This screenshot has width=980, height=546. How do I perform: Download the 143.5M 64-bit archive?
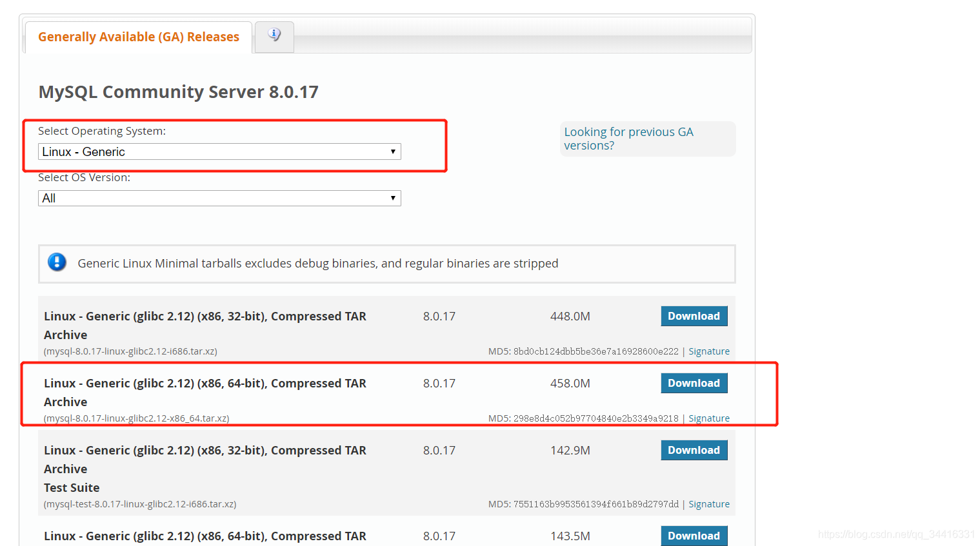694,536
